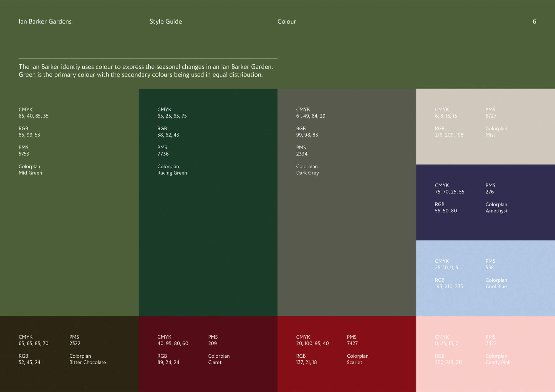Click the Mid Green colour swatch
This screenshot has height=392, width=555.
pyautogui.click(x=69, y=236)
